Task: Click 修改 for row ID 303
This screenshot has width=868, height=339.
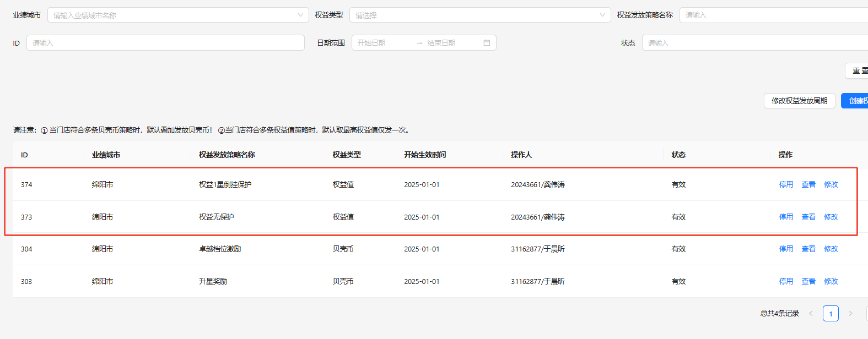Action: tap(831, 282)
